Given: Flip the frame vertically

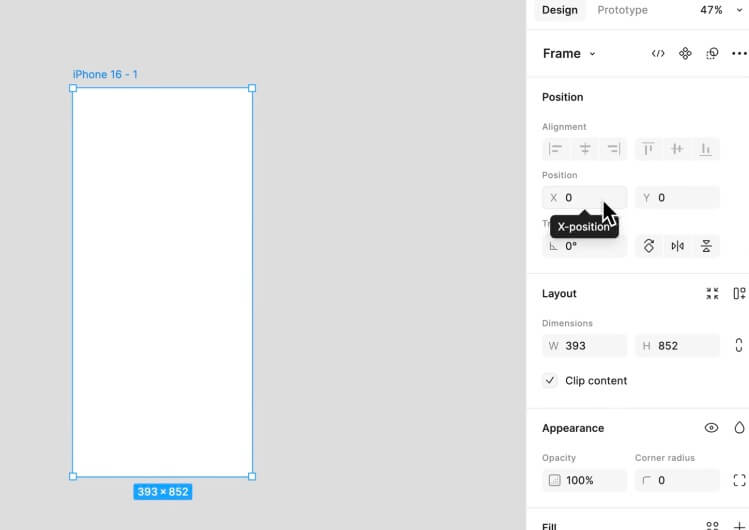Looking at the screenshot, I should click(706, 246).
